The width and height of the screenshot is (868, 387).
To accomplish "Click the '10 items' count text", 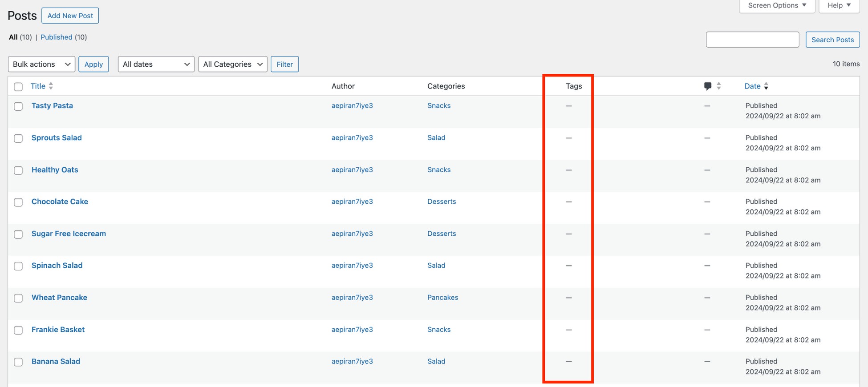I will pos(846,64).
